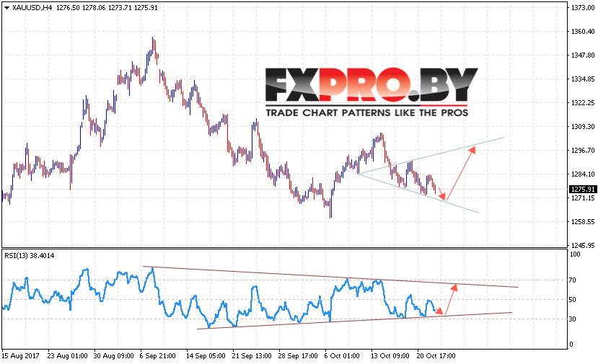Select the 1373.00 price axis label

coord(583,8)
